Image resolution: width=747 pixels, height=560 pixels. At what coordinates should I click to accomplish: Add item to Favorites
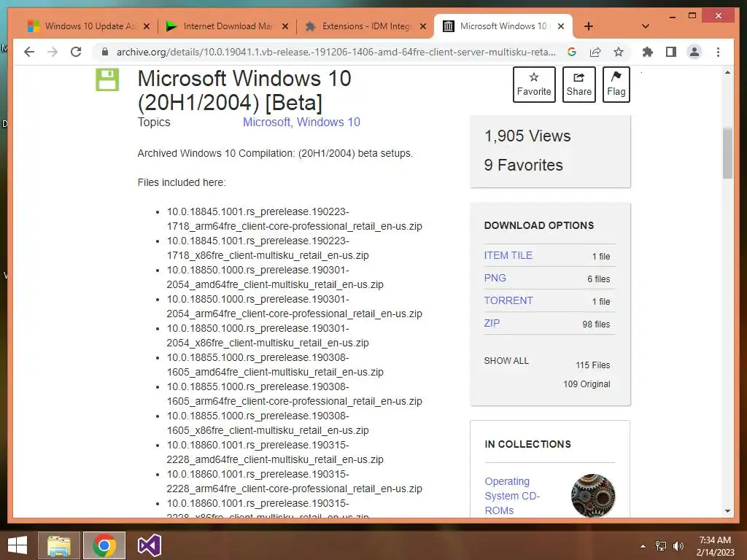(x=534, y=85)
